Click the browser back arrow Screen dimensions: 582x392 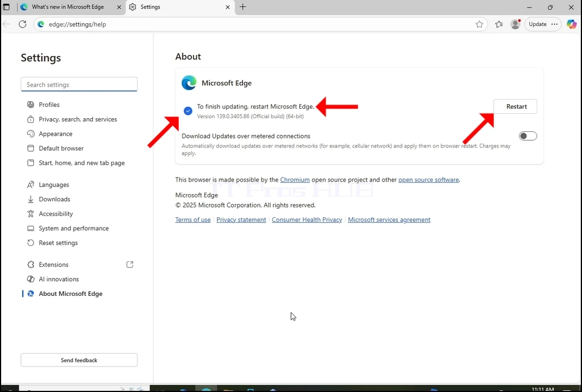pos(6,24)
